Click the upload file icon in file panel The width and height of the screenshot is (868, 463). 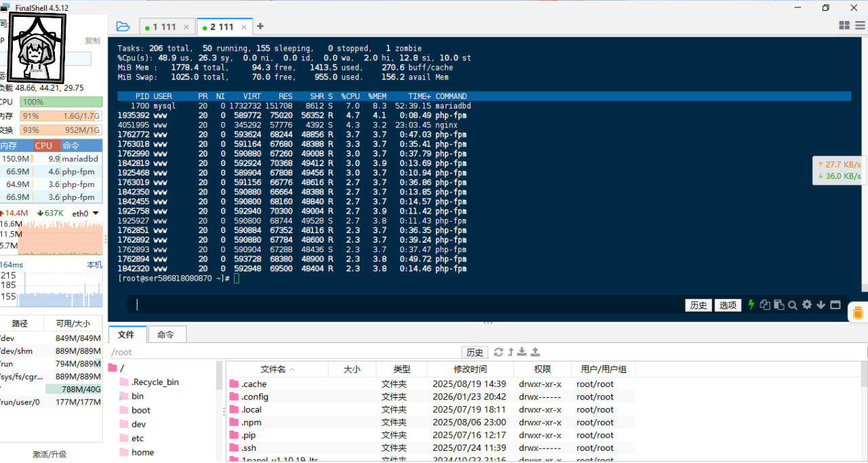(x=535, y=352)
